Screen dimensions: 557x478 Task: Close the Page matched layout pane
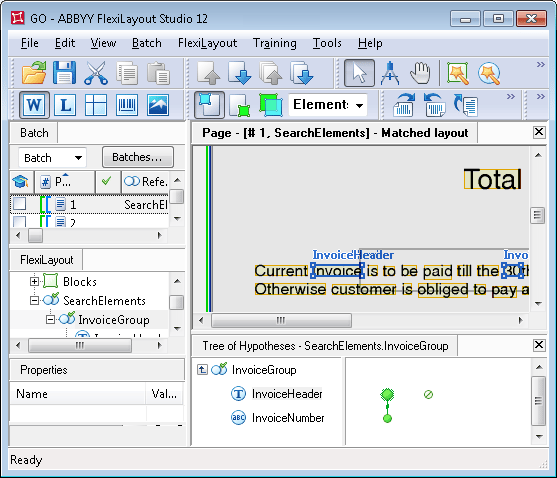pyautogui.click(x=539, y=132)
